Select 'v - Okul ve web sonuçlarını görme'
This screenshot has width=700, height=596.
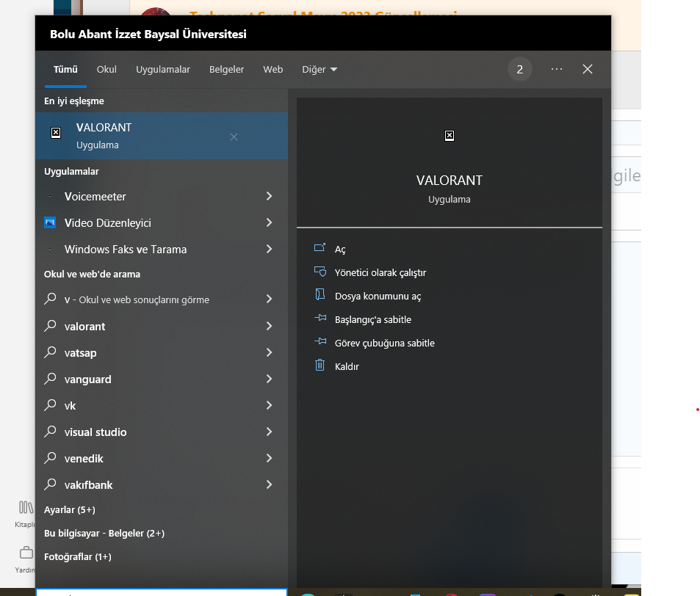click(162, 299)
